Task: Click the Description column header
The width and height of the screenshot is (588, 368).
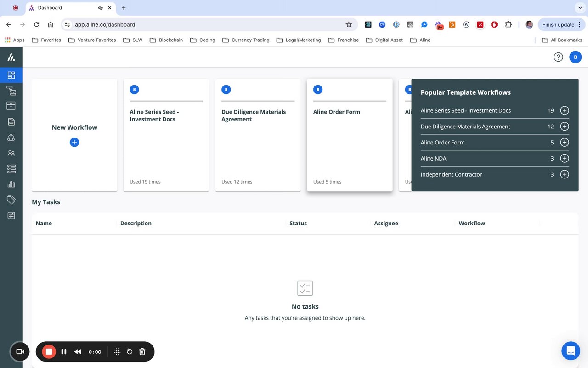Action: pyautogui.click(x=136, y=223)
